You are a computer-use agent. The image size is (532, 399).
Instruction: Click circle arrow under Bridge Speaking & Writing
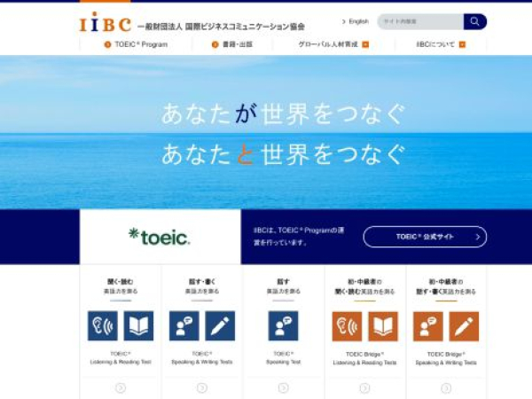pyautogui.click(x=446, y=387)
